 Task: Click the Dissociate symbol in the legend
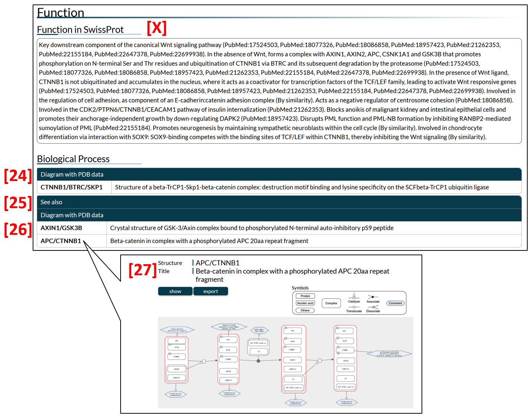(x=373, y=309)
